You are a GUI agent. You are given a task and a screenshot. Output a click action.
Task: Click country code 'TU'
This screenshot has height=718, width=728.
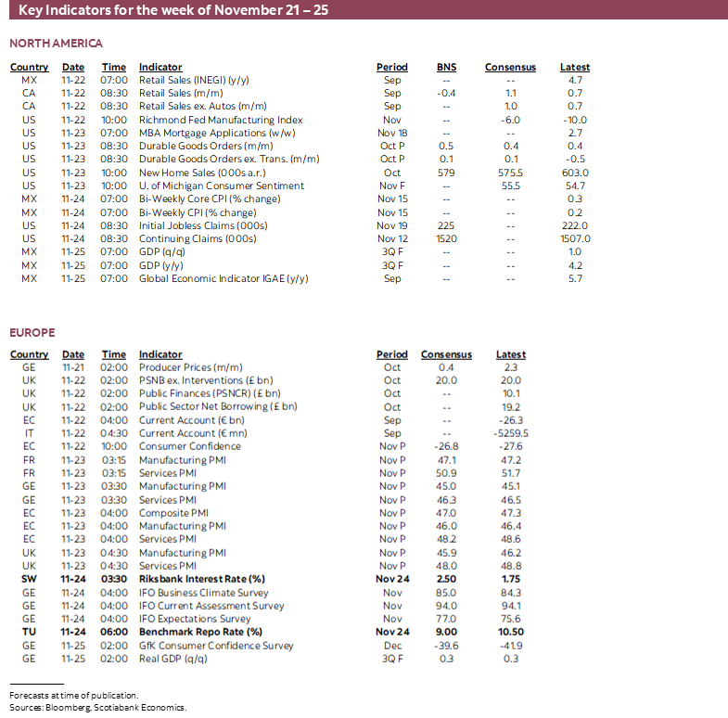click(29, 632)
